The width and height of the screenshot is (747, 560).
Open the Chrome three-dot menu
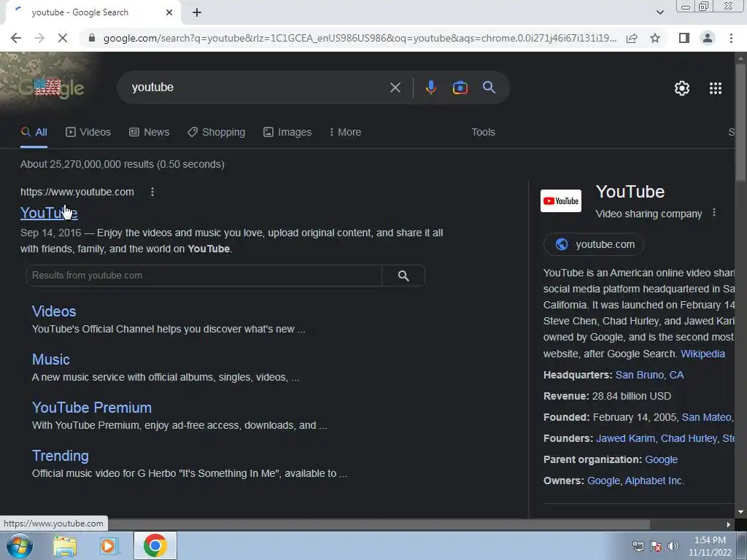tap(731, 38)
